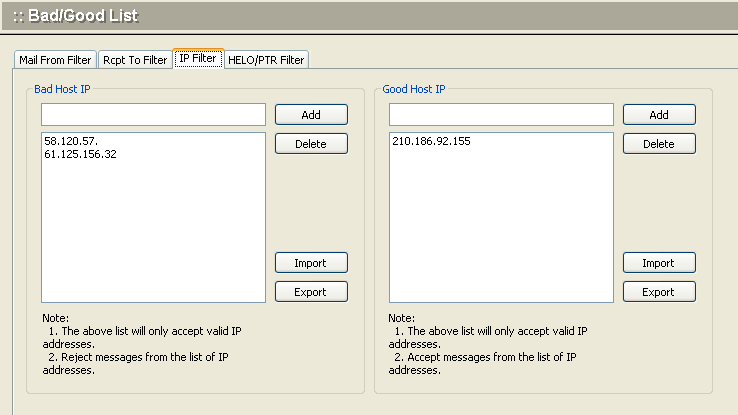Go to the HELO/PTR Filter tab

point(266,60)
